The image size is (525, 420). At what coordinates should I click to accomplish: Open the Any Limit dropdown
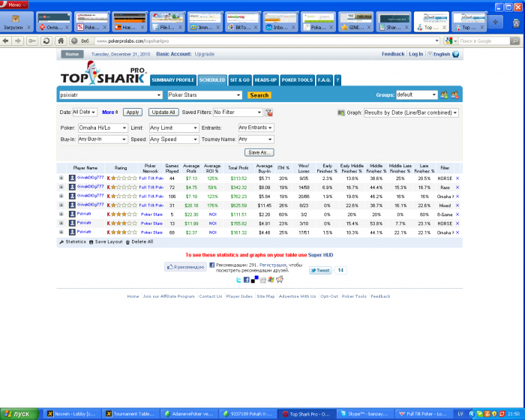[174, 127]
